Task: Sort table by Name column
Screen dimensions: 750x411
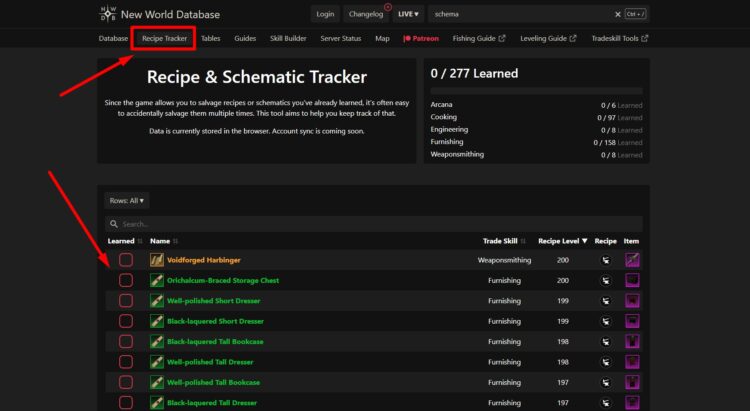Action: pos(164,241)
